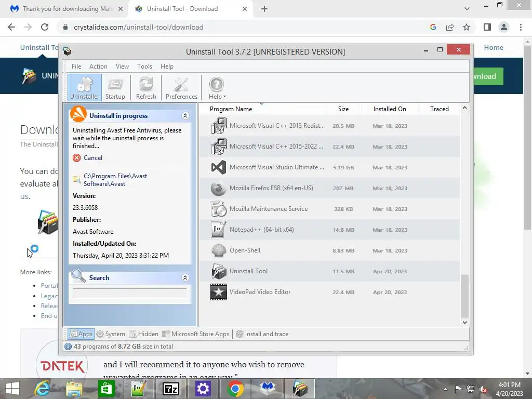Select the Uninstaller toolbar button
Viewport: 532px width, 399px height.
85,88
